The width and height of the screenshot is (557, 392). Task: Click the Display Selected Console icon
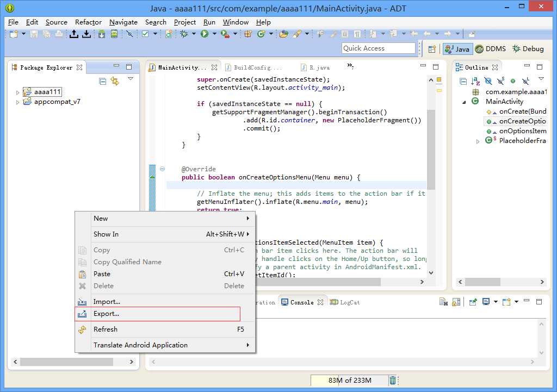tap(486, 302)
